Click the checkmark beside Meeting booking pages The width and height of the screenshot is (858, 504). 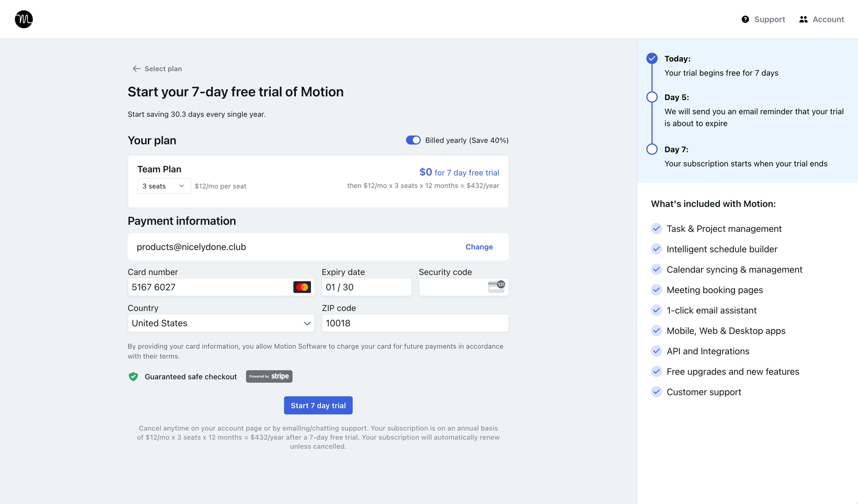click(656, 290)
